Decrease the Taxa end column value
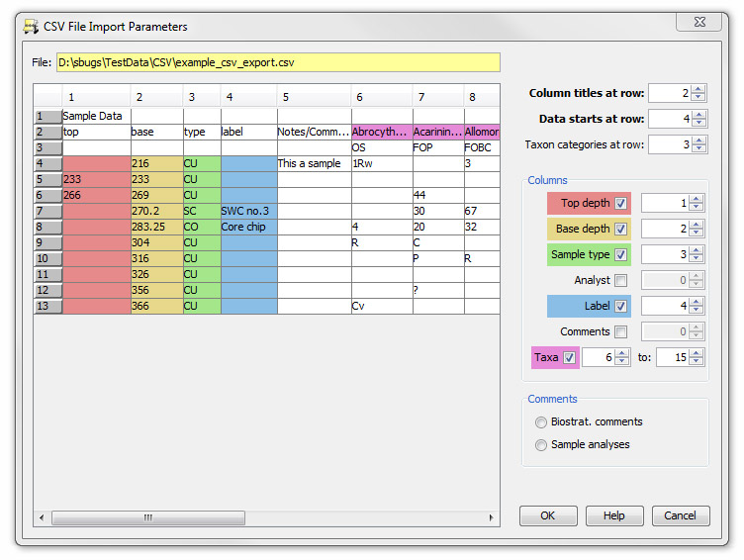This screenshot has width=744, height=560. 696,362
